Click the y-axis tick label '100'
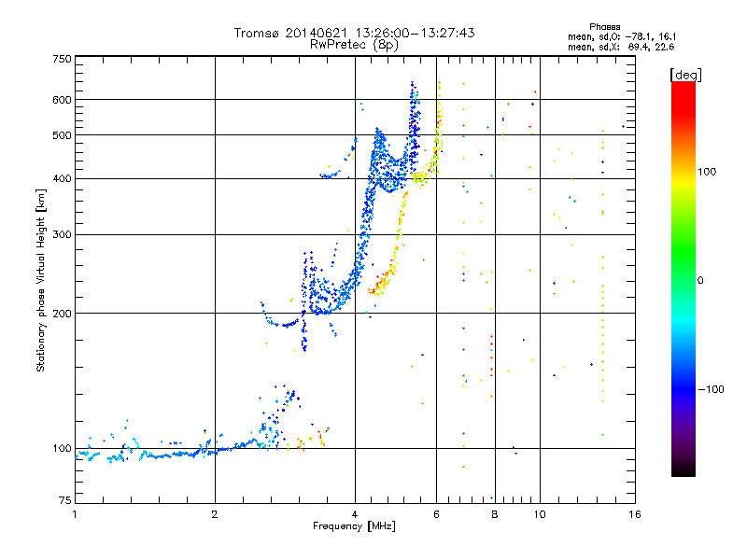The height and width of the screenshot is (560, 747). 62,448
